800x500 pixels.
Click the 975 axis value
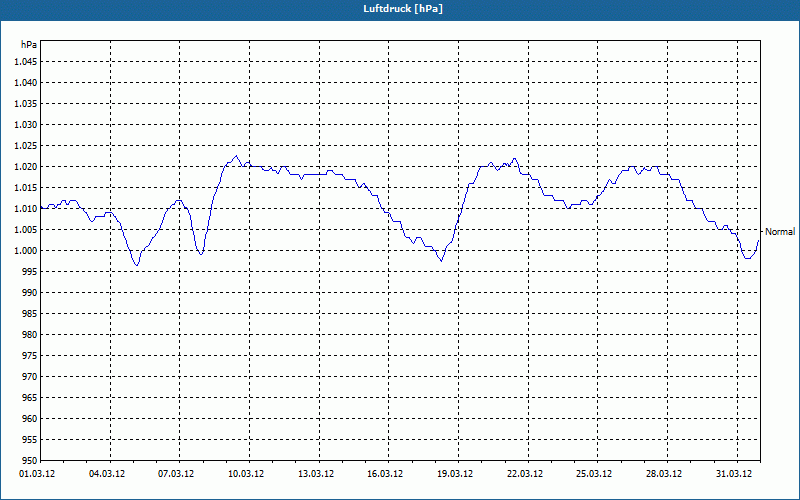30,356
